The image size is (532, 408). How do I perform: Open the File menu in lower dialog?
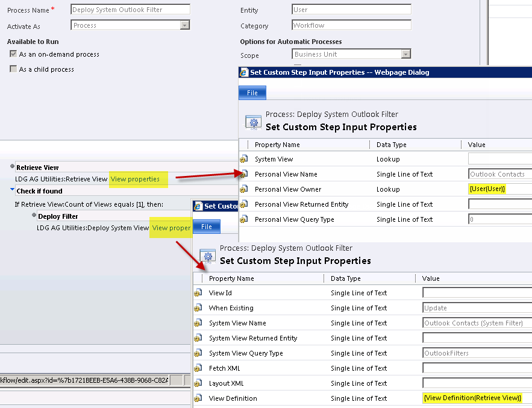click(206, 227)
